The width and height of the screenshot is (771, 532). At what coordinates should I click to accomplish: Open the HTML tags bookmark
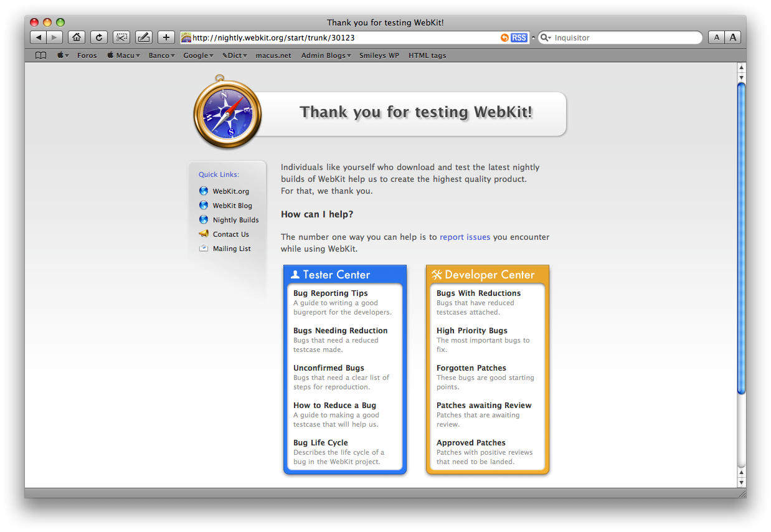tap(427, 55)
